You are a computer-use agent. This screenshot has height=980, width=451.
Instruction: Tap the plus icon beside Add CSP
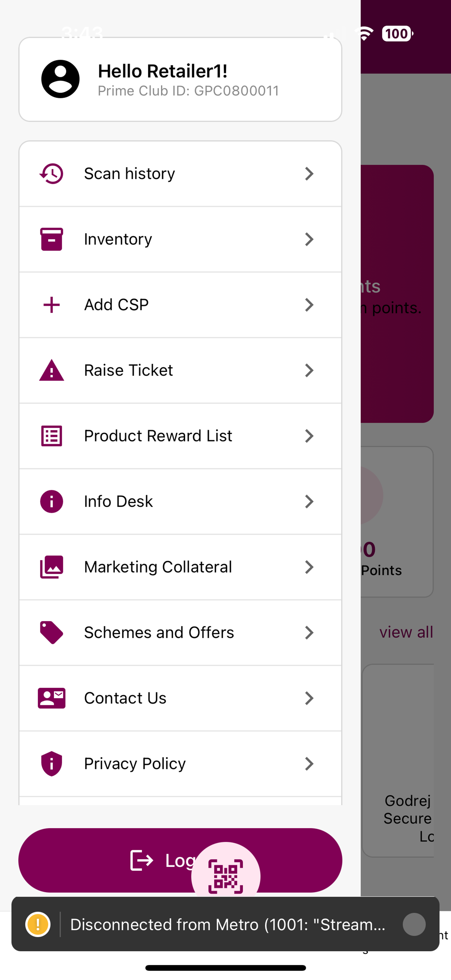click(x=51, y=305)
